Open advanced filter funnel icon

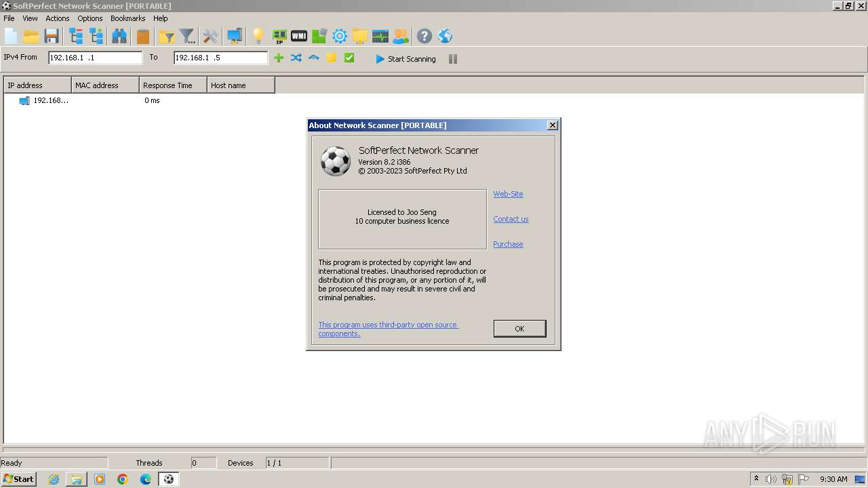pyautogui.click(x=187, y=36)
